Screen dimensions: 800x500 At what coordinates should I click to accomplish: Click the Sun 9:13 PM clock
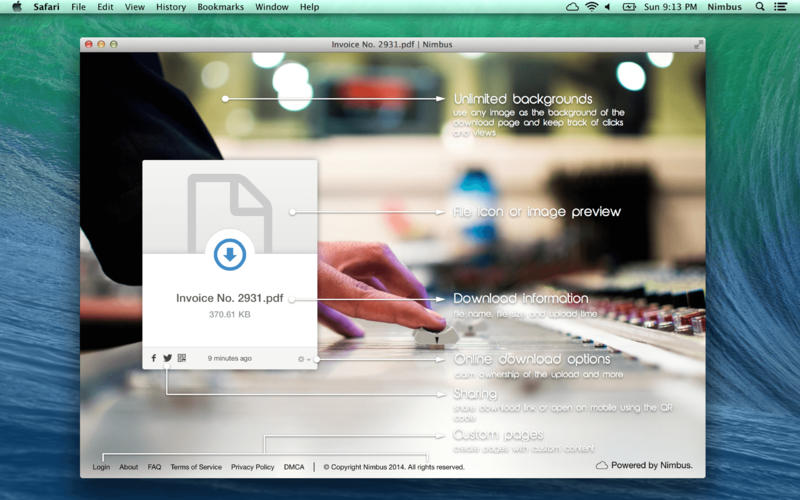point(670,7)
